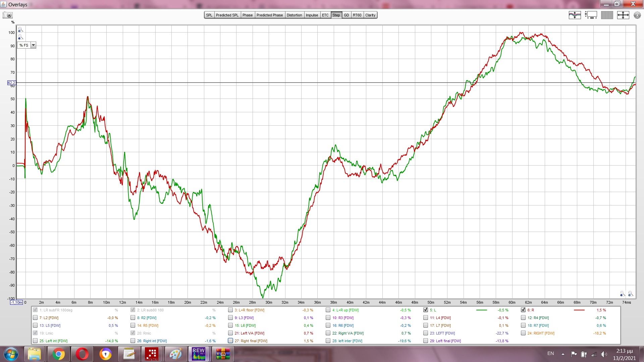Switch to the ETC tab
Screen dimensions: 644x362
pyautogui.click(x=325, y=15)
